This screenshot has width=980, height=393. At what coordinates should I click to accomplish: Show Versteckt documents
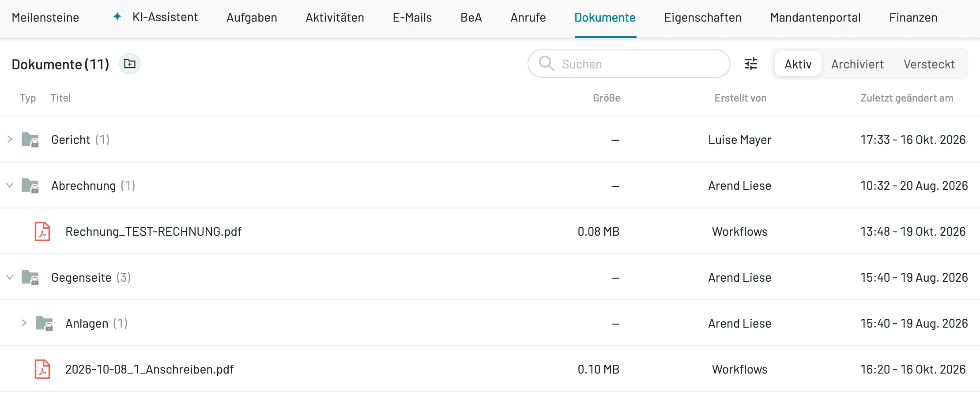point(929,64)
